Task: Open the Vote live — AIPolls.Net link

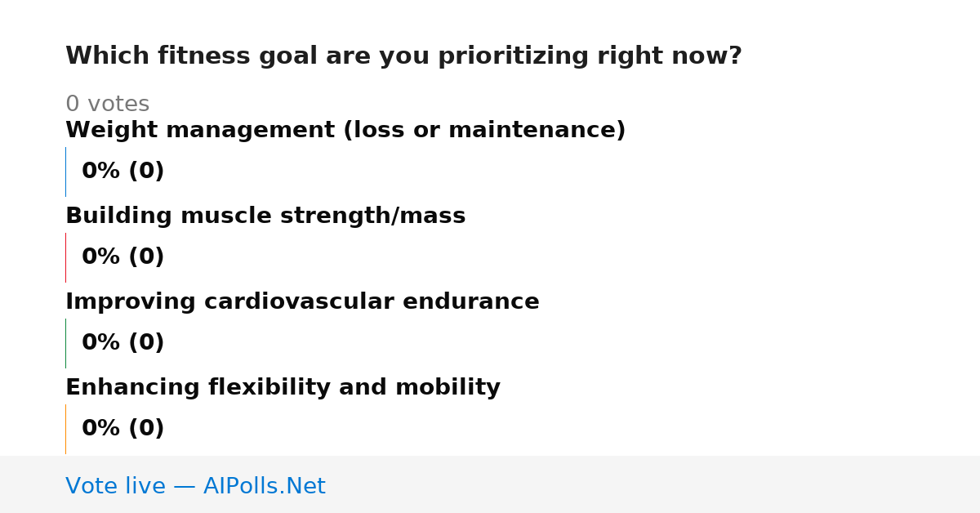Action: [195, 486]
